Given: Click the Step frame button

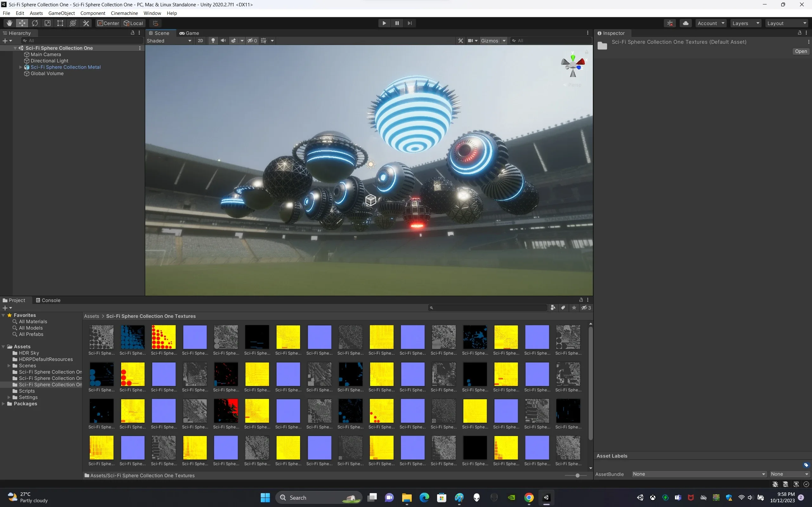Looking at the screenshot, I should pyautogui.click(x=410, y=23).
